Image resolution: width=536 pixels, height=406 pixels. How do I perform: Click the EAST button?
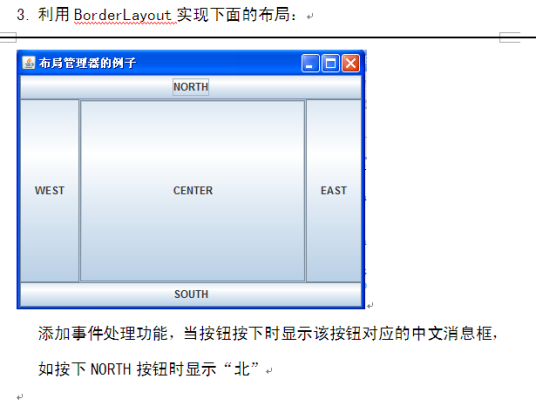pyautogui.click(x=334, y=191)
